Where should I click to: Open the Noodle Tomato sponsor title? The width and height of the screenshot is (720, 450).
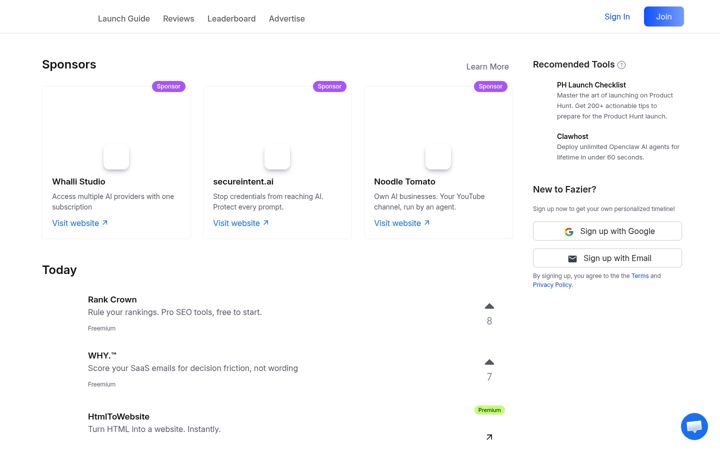[405, 182]
